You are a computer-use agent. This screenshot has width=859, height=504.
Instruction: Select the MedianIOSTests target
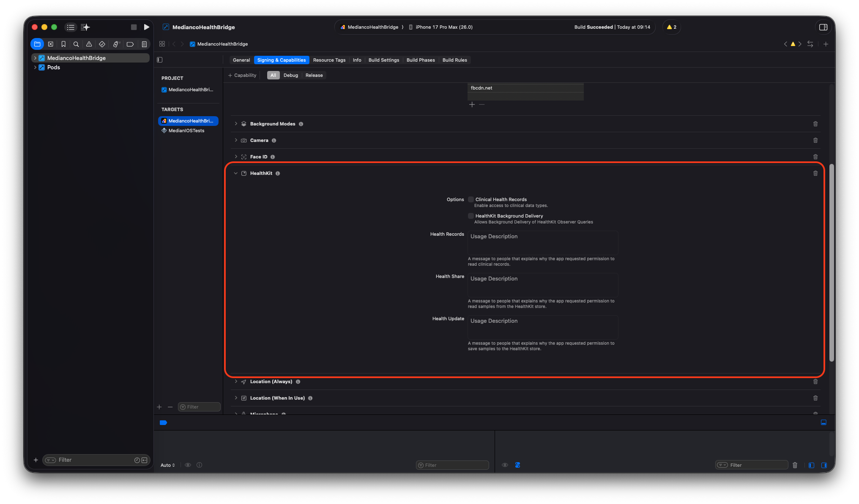(x=186, y=131)
